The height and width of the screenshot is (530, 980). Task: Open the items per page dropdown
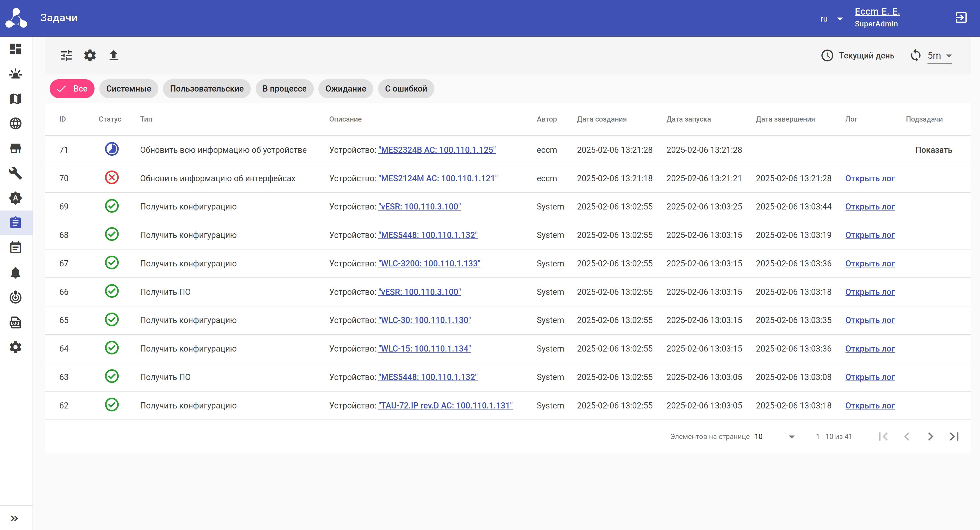click(x=774, y=436)
